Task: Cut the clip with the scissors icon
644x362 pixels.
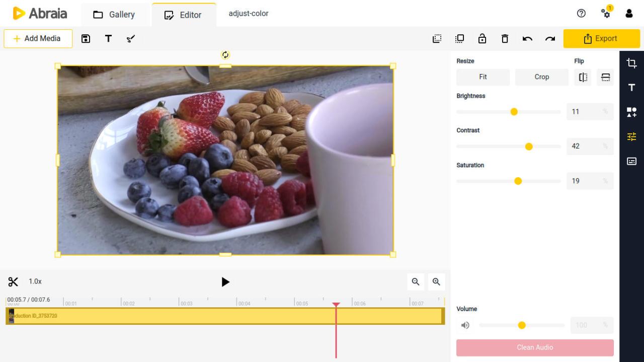Action: pyautogui.click(x=13, y=281)
